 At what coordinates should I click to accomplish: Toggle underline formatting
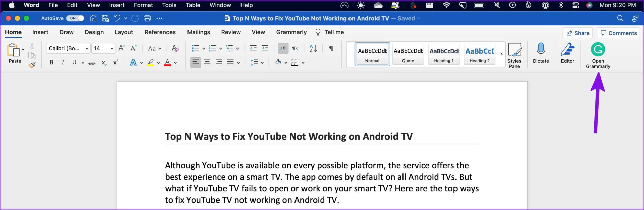tap(74, 63)
